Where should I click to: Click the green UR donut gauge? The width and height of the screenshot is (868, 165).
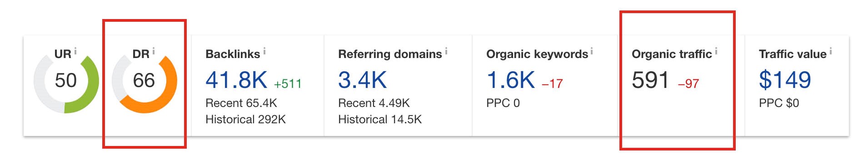click(66, 83)
